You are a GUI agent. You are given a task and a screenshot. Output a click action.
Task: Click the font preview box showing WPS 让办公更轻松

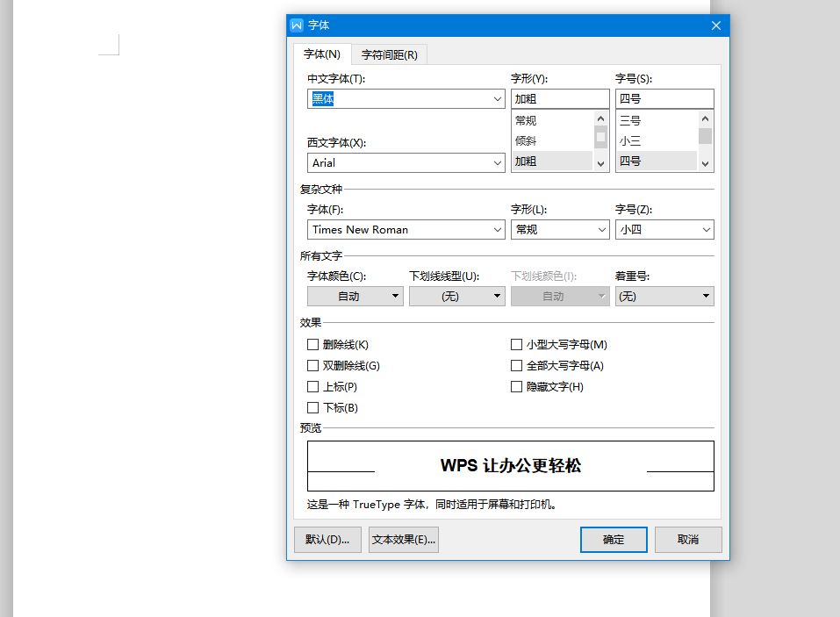[x=511, y=466]
